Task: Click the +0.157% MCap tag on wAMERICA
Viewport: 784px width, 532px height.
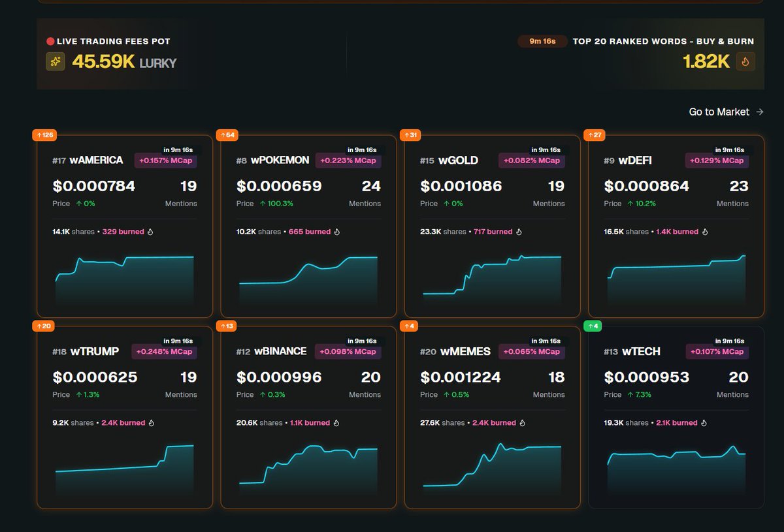Action: tap(165, 161)
